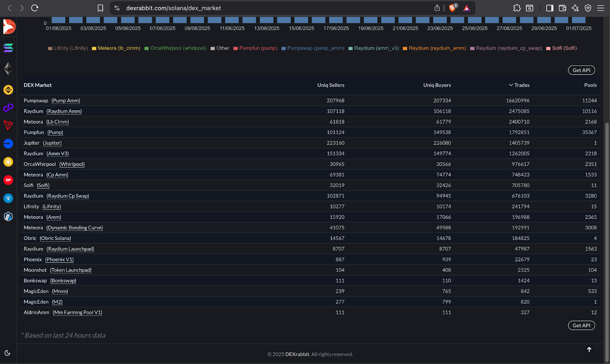
Task: Open the DEXrabbit logo home icon
Action: pos(8,27)
